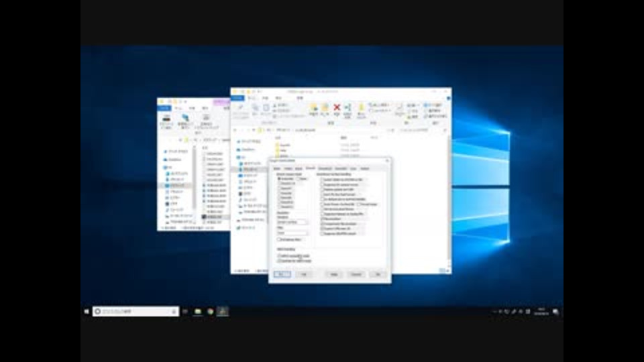Toggle bottom checkbox in dialog's right group
This screenshot has height=362, width=644.
(x=322, y=233)
